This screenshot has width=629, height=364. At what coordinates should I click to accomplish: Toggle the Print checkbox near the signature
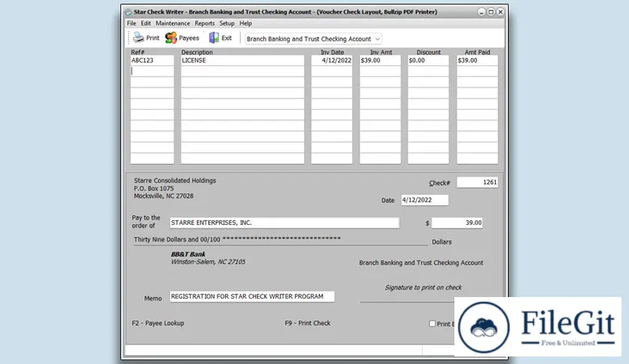pos(432,323)
